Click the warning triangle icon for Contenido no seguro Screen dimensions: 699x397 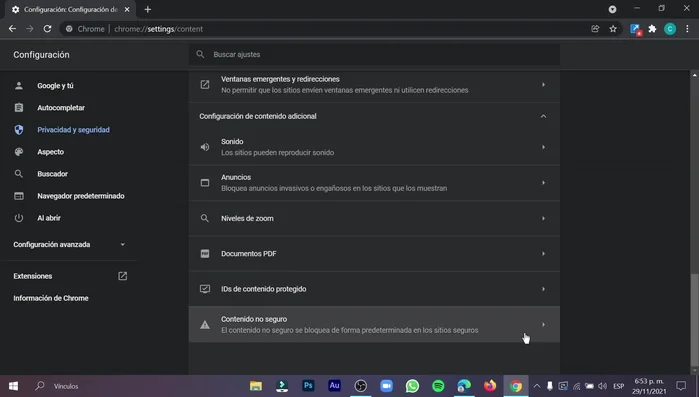[x=205, y=325]
